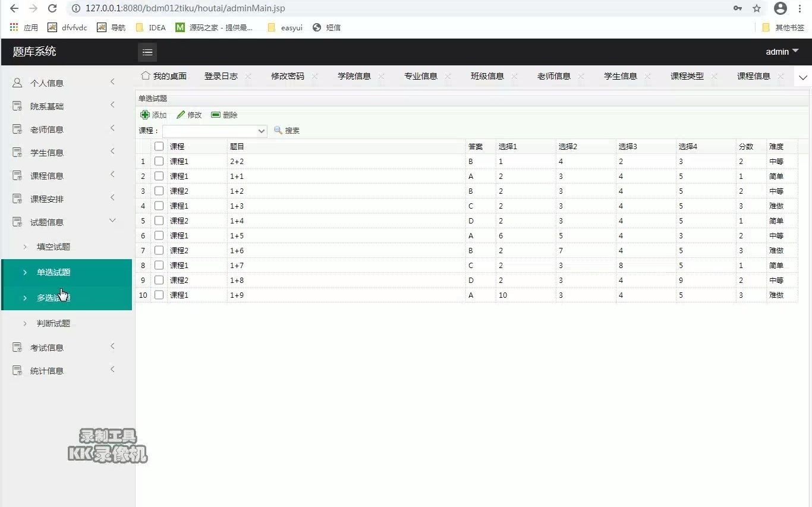Click the 课程信息 sidebar icon

pos(18,175)
